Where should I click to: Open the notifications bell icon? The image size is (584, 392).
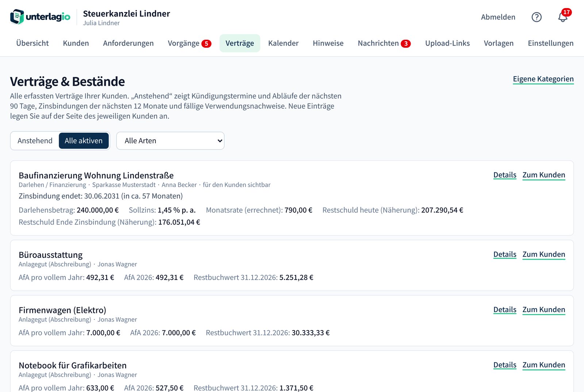pos(562,17)
